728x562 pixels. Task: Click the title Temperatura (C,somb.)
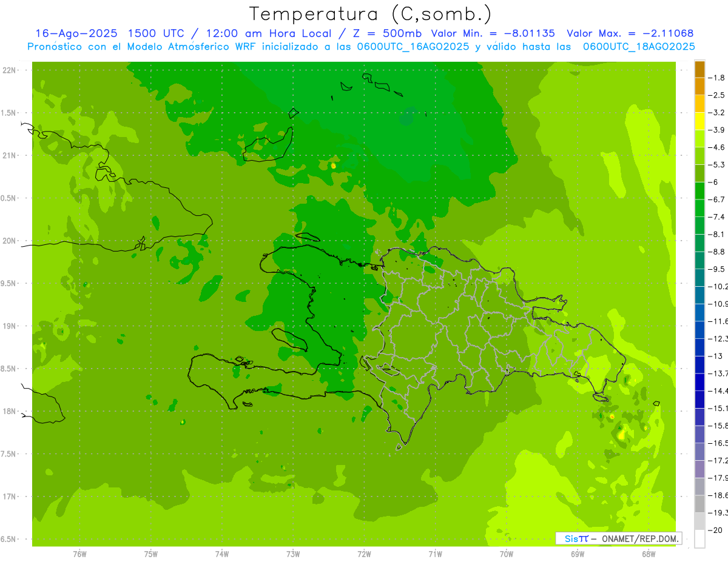[x=371, y=14]
